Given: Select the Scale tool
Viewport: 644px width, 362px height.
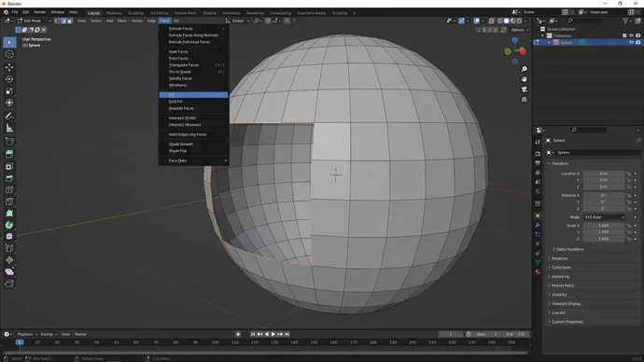Looking at the screenshot, I should point(9,91).
